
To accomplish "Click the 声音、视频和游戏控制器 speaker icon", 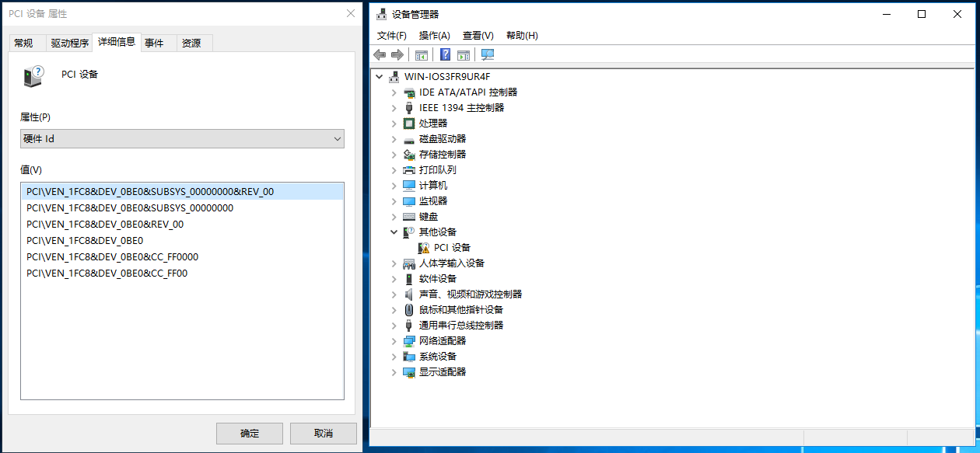I will point(409,294).
